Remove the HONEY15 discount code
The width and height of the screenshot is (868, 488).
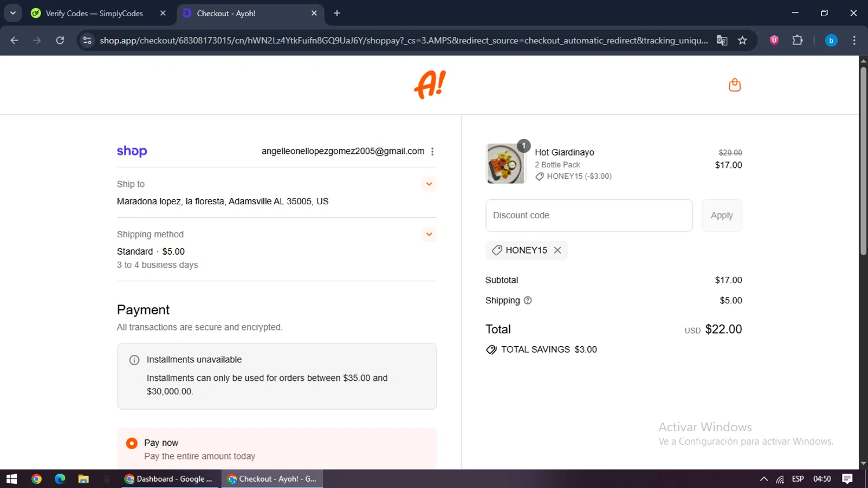(557, 250)
